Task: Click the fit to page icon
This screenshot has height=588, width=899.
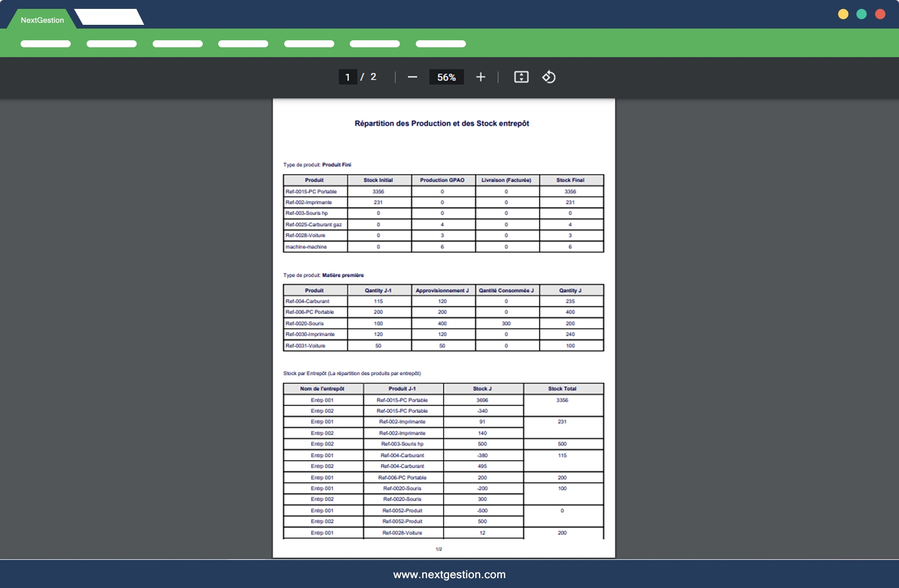Action: 521,77
